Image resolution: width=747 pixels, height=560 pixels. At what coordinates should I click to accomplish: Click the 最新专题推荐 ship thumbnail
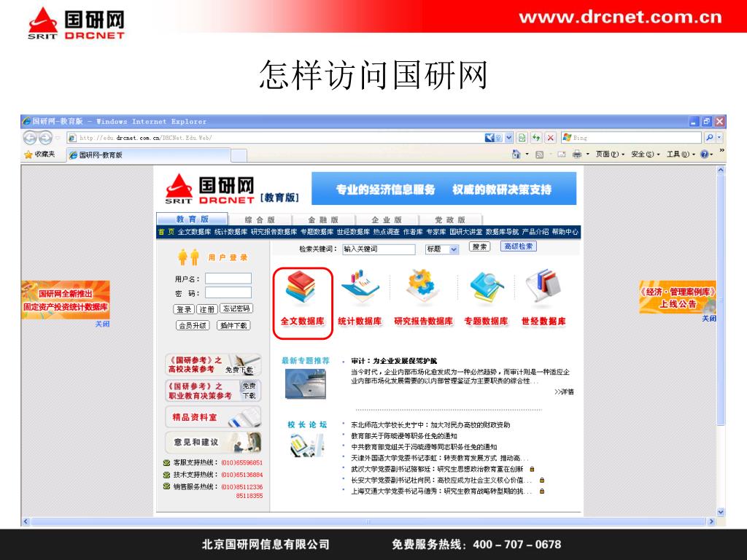coord(306,384)
